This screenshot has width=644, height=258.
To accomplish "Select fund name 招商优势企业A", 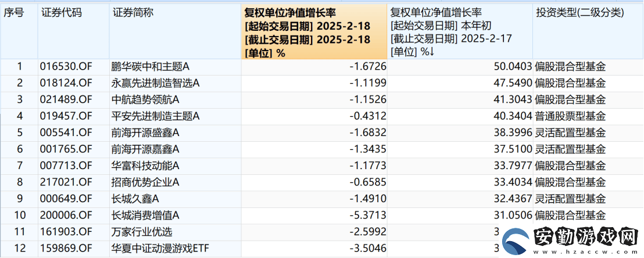I will [x=145, y=182].
